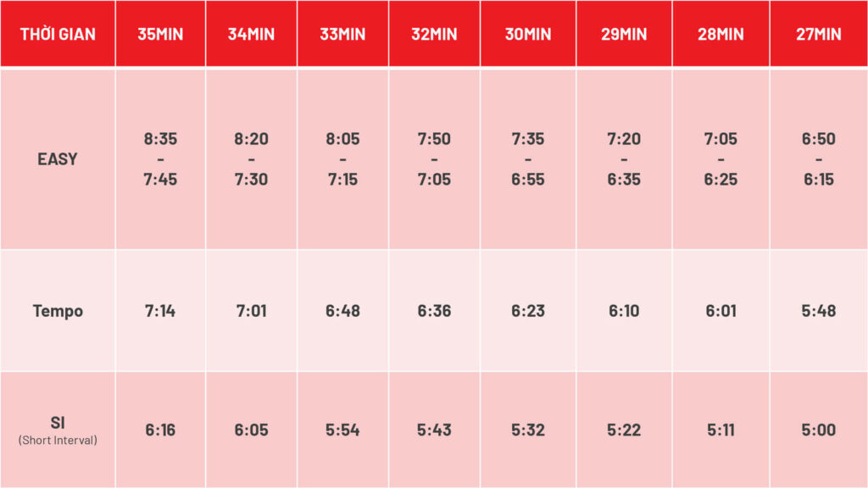Select the Tempo pace 5:48 cell
Image resolution: width=868 pixels, height=488 pixels.
click(x=819, y=311)
